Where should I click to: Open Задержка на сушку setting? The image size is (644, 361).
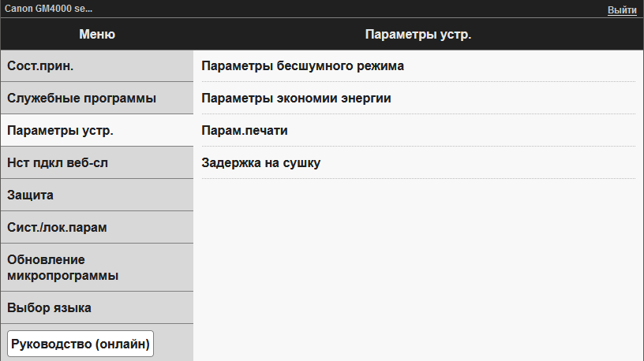coord(261,163)
